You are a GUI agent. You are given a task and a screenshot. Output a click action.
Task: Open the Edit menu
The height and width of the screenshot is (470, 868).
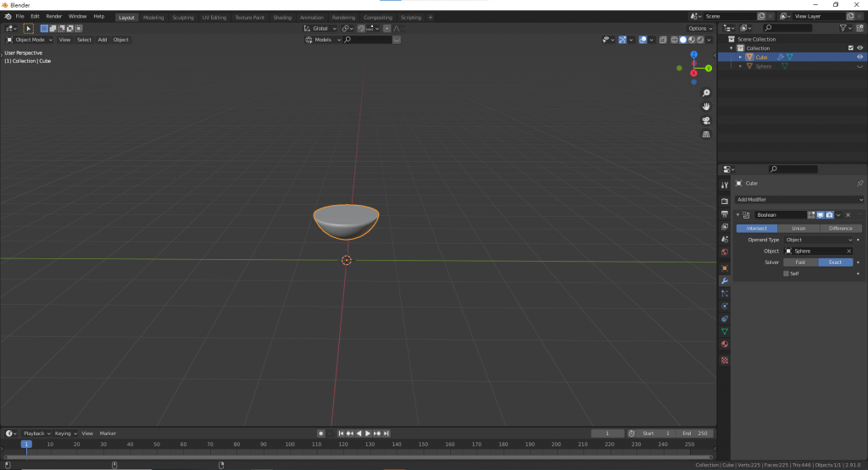35,17
